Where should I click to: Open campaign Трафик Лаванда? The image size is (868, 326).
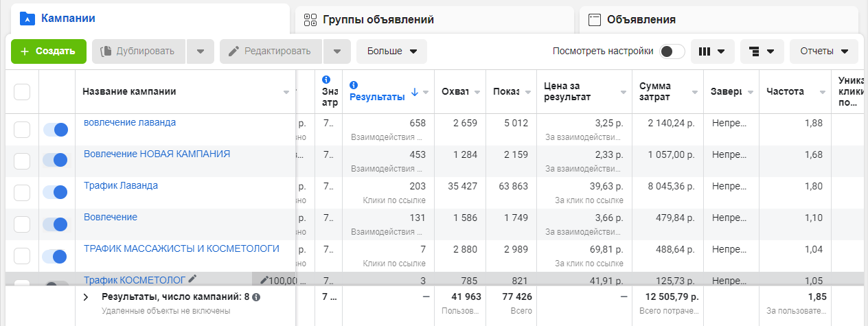121,185
